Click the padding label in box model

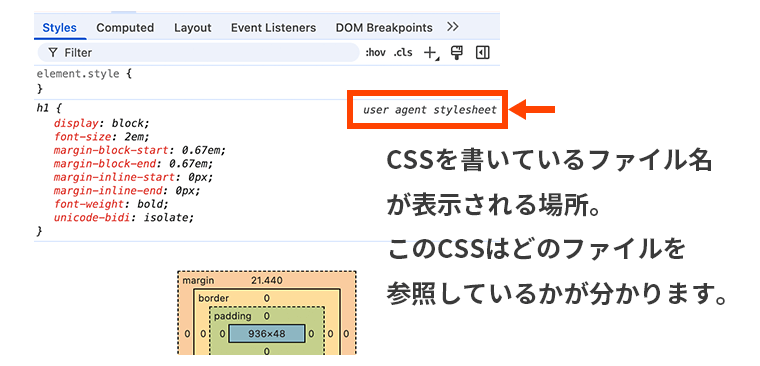[x=232, y=316]
